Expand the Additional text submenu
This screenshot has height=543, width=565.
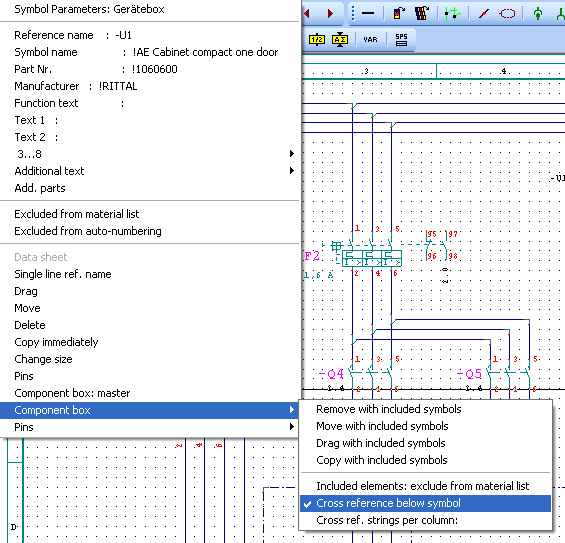click(x=150, y=171)
